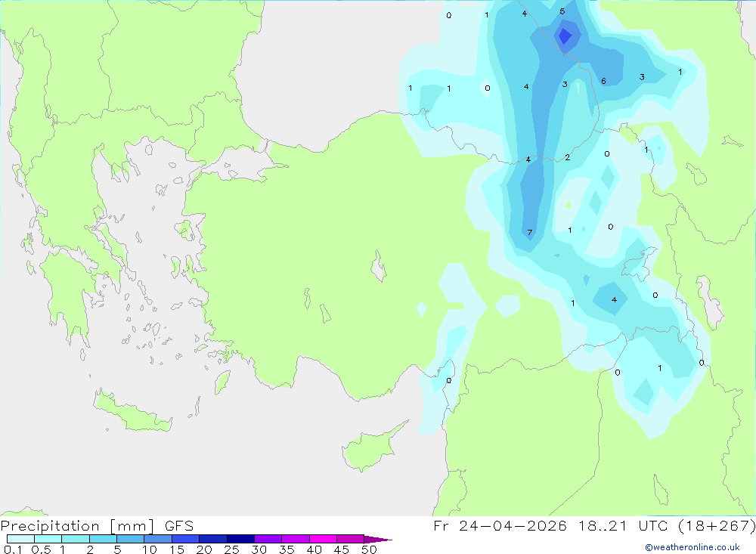Image resolution: width=756 pixels, height=554 pixels.
Task: Select the 5–10 mm legend color box
Action: [131, 539]
